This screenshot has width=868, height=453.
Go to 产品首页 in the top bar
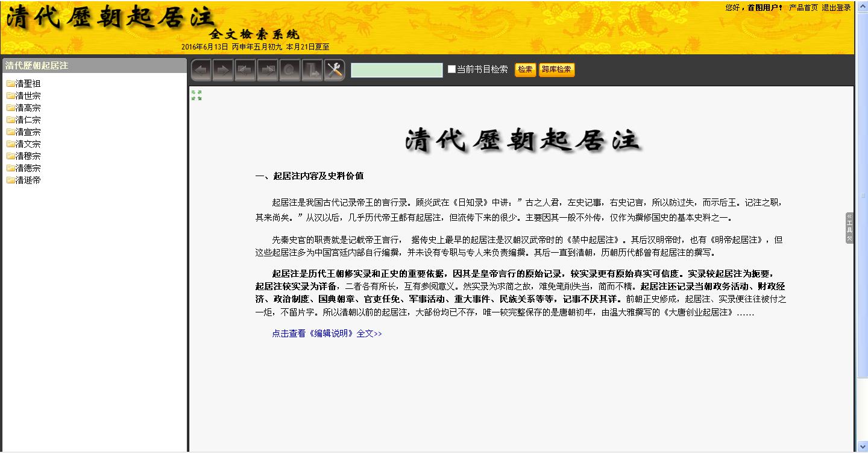click(x=804, y=8)
